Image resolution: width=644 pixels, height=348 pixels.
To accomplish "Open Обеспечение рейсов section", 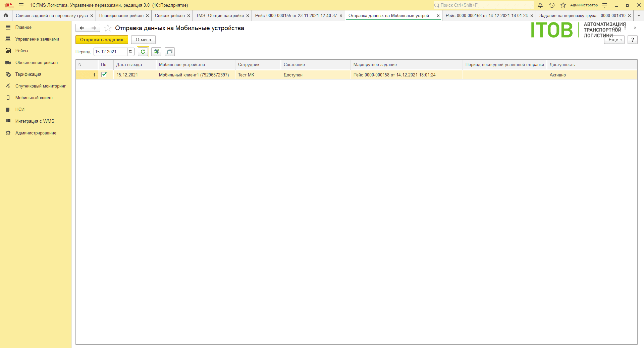I will [x=36, y=63].
